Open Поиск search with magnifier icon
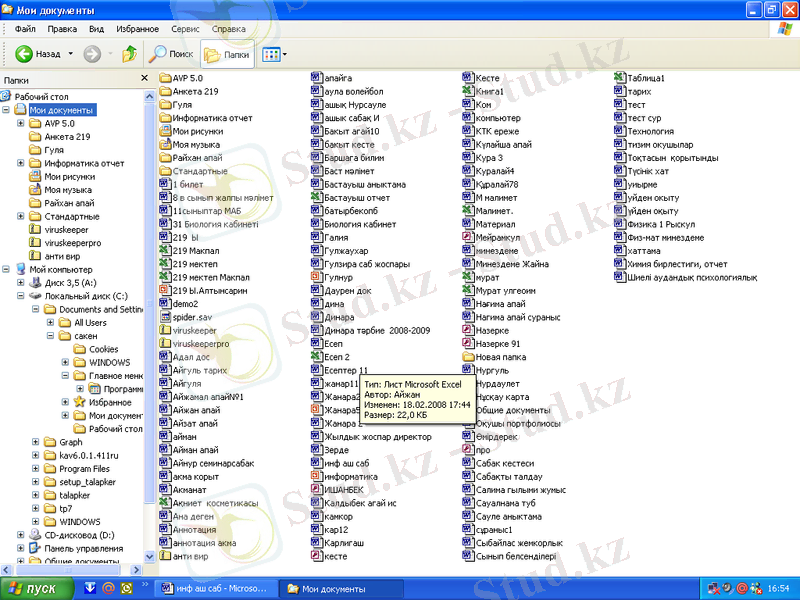The width and height of the screenshot is (800, 600). click(171, 54)
